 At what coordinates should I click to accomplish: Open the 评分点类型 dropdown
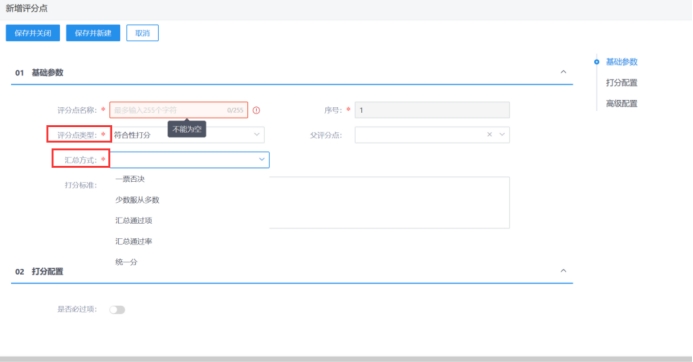point(188,135)
